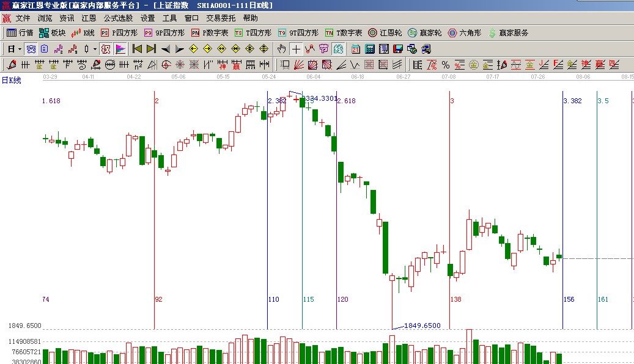634x364 pixels.
Task: Open the 江恩轮 Gann wheel tool
Action: pos(385,33)
